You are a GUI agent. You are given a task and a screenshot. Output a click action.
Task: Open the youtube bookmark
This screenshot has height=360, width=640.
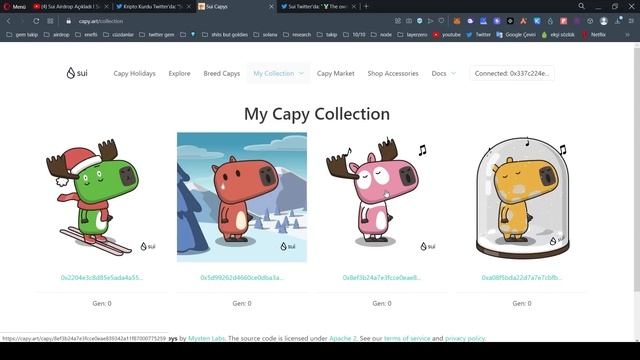(x=447, y=35)
